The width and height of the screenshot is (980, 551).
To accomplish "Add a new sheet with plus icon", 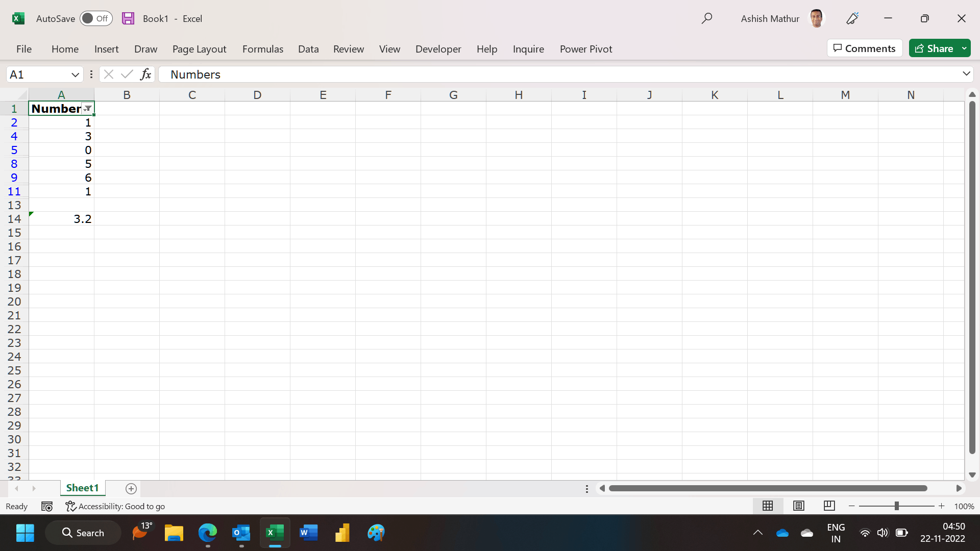I will (x=131, y=488).
